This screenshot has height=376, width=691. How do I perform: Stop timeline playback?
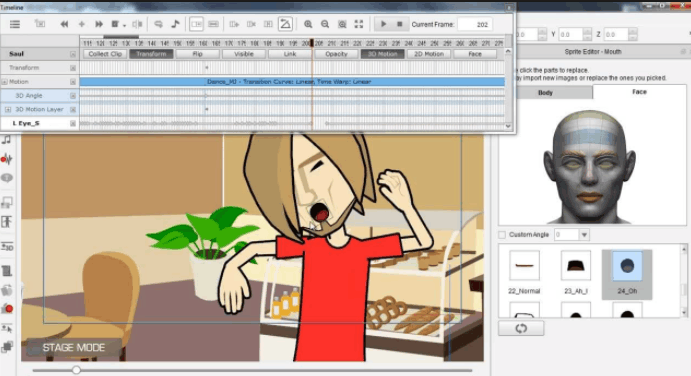(399, 24)
